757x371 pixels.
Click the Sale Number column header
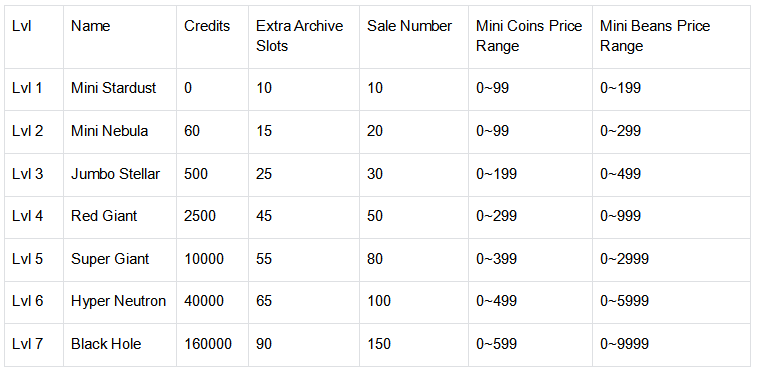point(409,26)
